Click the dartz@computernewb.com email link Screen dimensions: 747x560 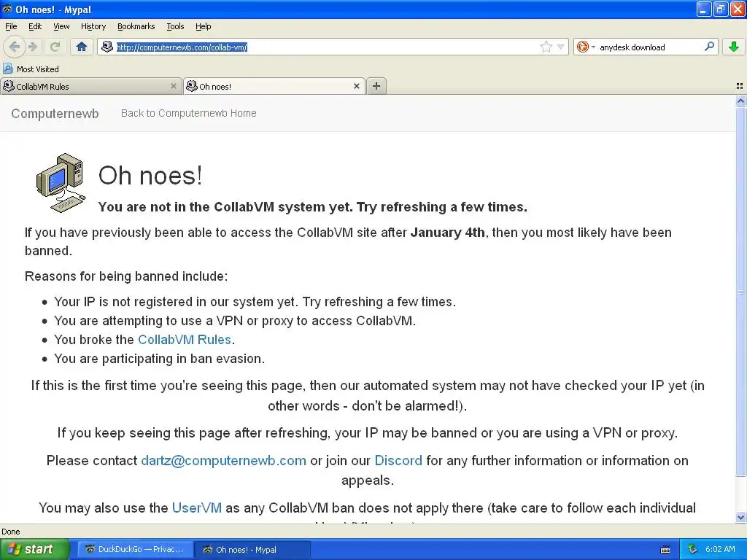click(223, 461)
